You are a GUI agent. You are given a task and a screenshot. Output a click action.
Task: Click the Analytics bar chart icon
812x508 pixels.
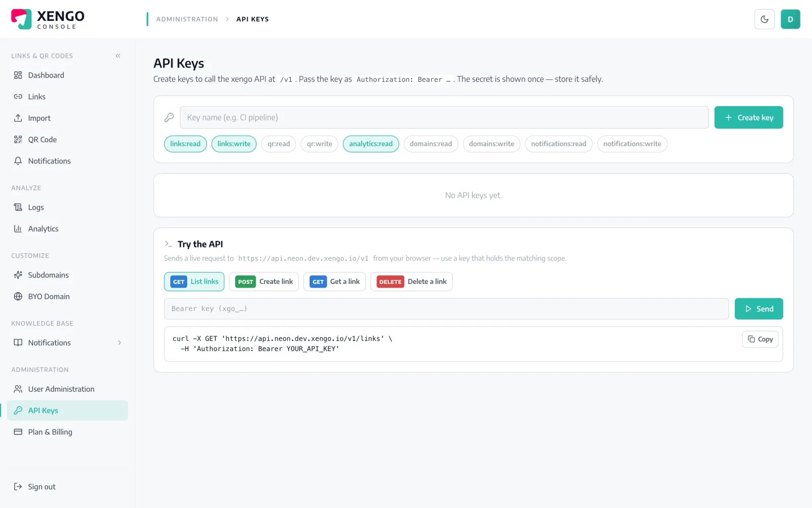18,229
